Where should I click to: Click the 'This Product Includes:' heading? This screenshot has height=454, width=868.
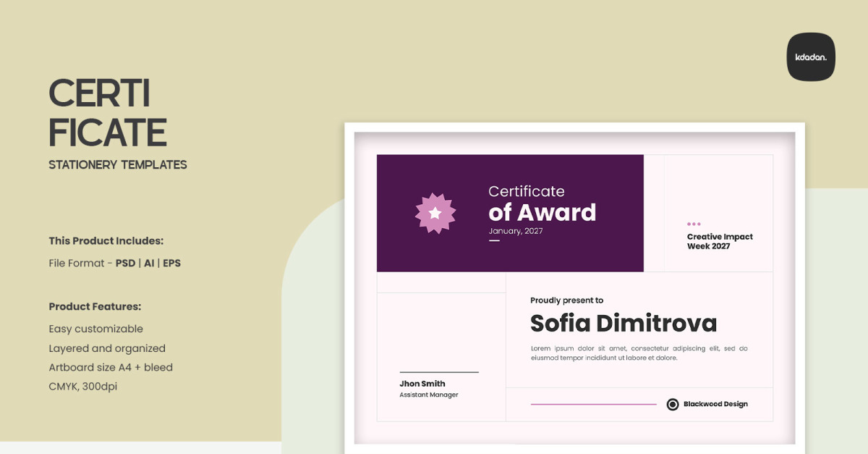[106, 240]
